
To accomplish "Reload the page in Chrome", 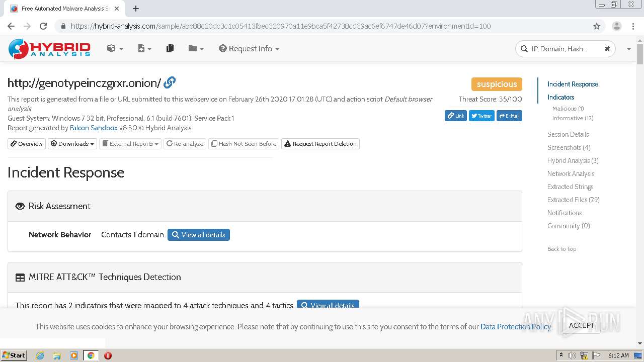I will (x=43, y=26).
